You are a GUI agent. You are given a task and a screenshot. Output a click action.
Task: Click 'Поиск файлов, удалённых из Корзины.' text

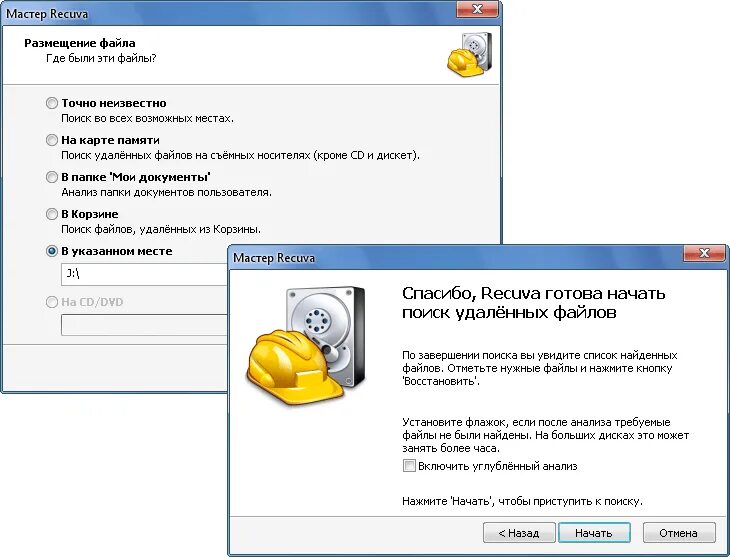point(161,229)
